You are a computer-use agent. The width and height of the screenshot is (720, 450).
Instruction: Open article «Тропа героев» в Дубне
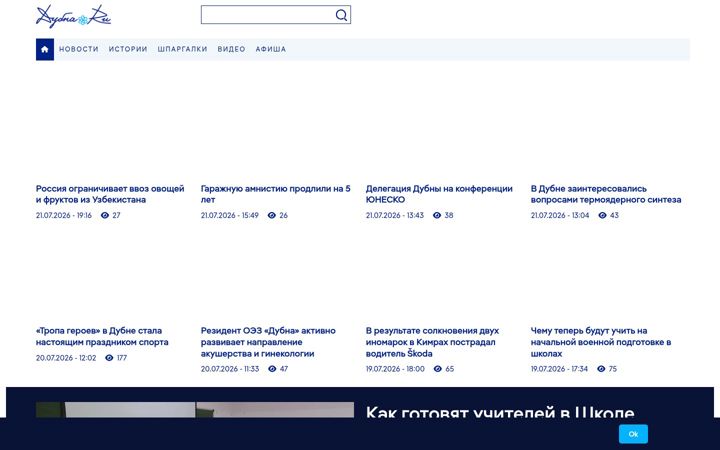click(x=102, y=337)
